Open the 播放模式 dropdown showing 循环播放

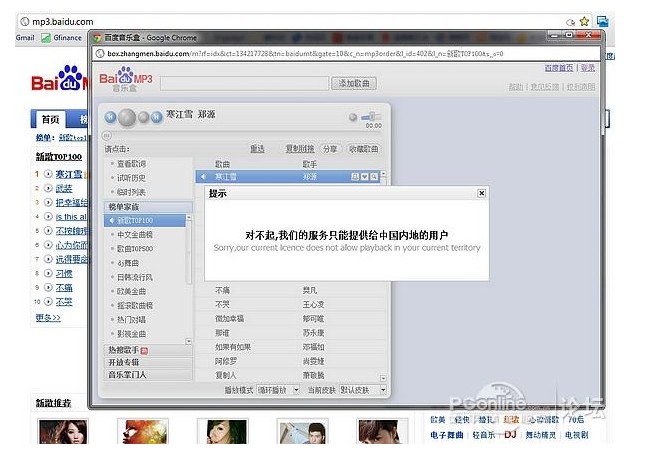tap(278, 390)
